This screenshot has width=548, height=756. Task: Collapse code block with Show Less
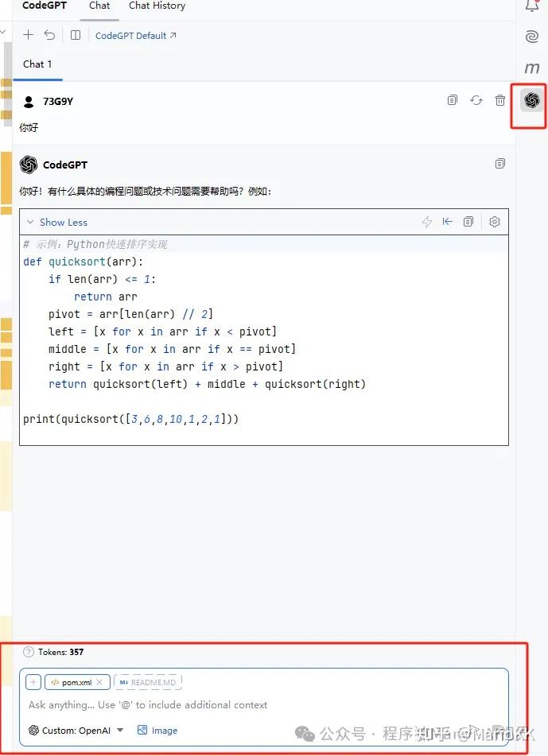57,223
